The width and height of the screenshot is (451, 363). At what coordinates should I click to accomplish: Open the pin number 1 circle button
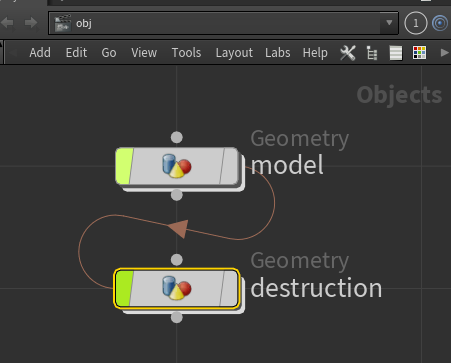(x=416, y=23)
